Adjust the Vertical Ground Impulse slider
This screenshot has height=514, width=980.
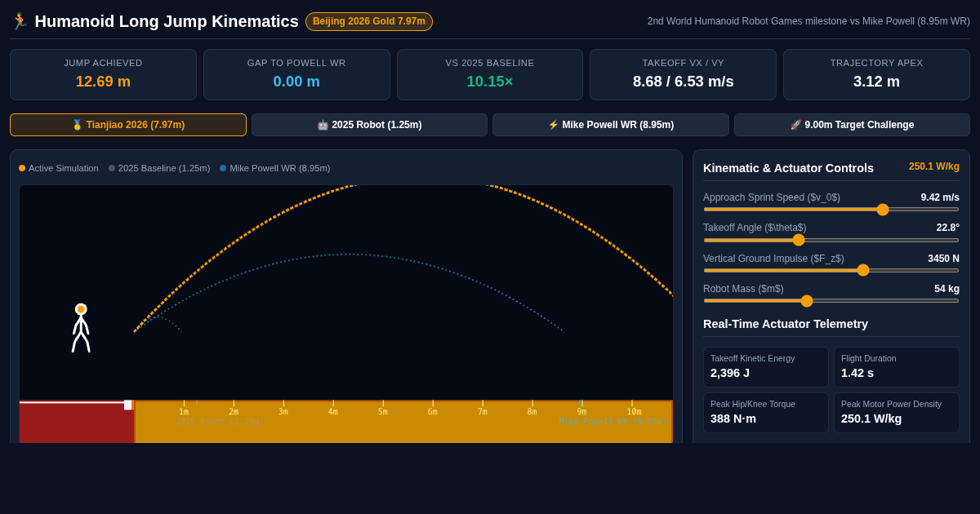(x=831, y=270)
